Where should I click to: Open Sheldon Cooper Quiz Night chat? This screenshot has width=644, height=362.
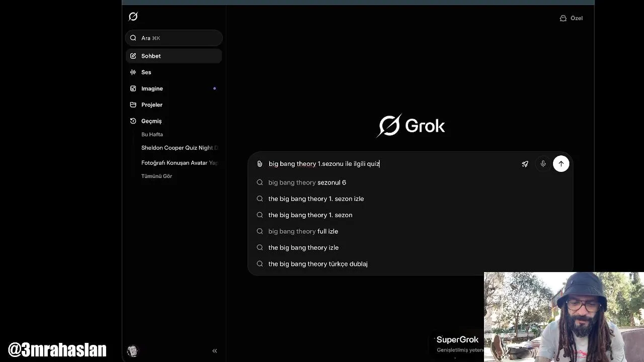tap(180, 148)
